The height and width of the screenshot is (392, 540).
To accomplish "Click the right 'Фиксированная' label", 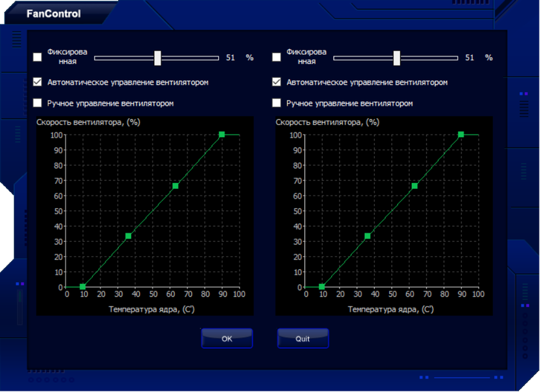I will [306, 57].
